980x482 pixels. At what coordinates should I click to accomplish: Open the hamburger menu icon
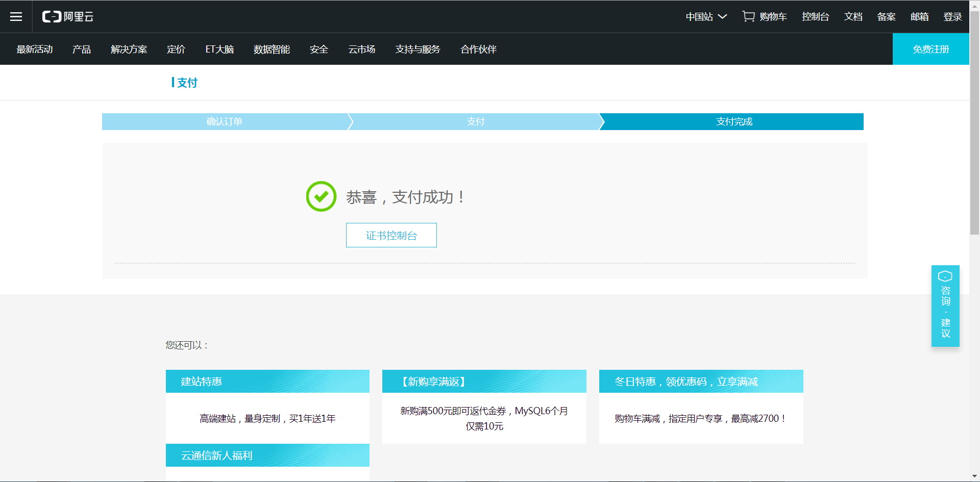point(16,17)
